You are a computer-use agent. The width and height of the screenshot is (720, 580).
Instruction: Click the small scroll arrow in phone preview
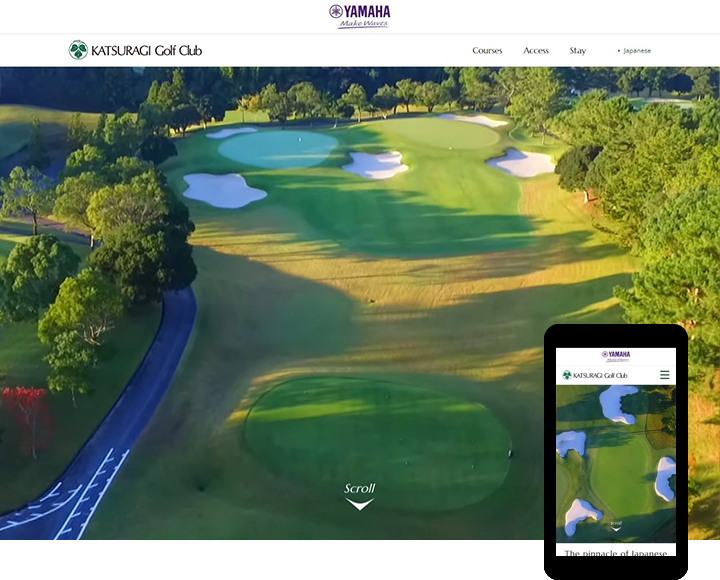tap(616, 529)
